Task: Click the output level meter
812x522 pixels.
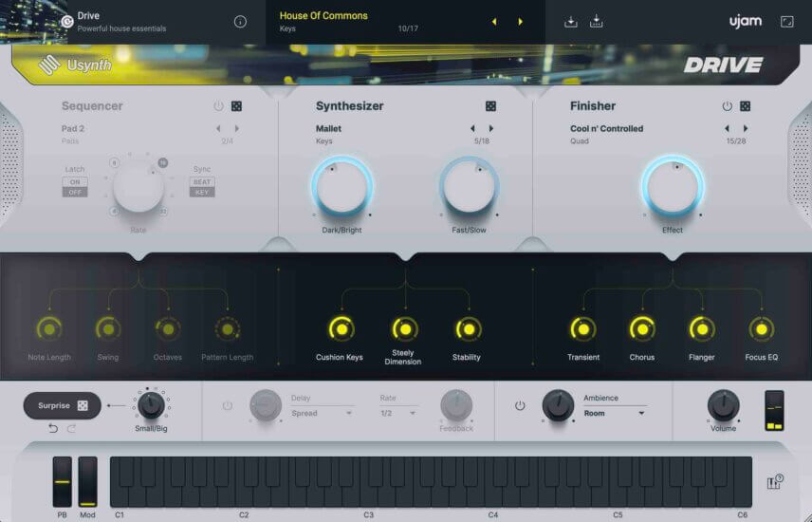Action: coord(774,411)
